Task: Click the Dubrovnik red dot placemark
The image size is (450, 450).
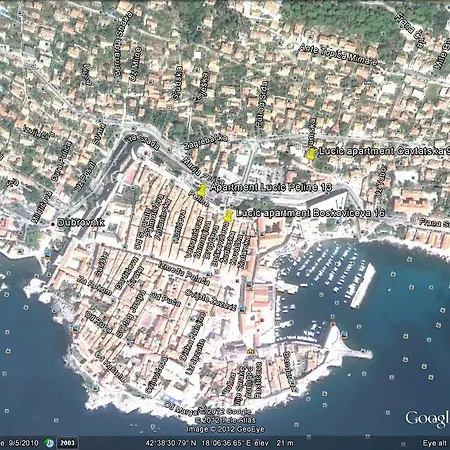Action: pyautogui.click(x=52, y=224)
